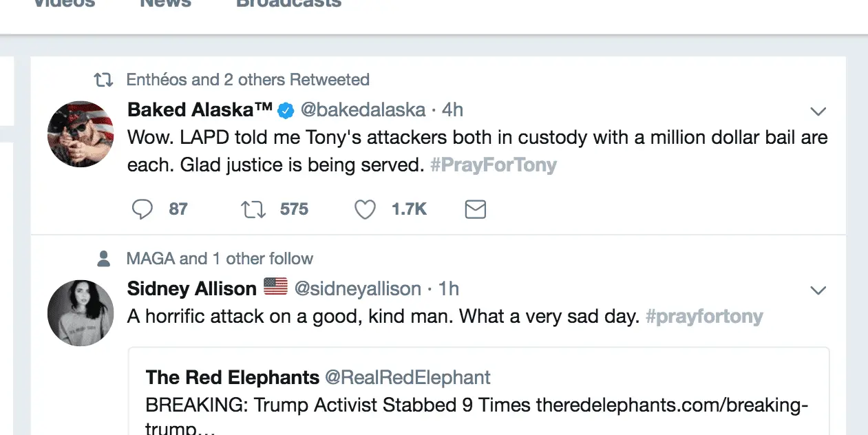Switch to the News tab
The height and width of the screenshot is (435, 868).
click(165, 4)
